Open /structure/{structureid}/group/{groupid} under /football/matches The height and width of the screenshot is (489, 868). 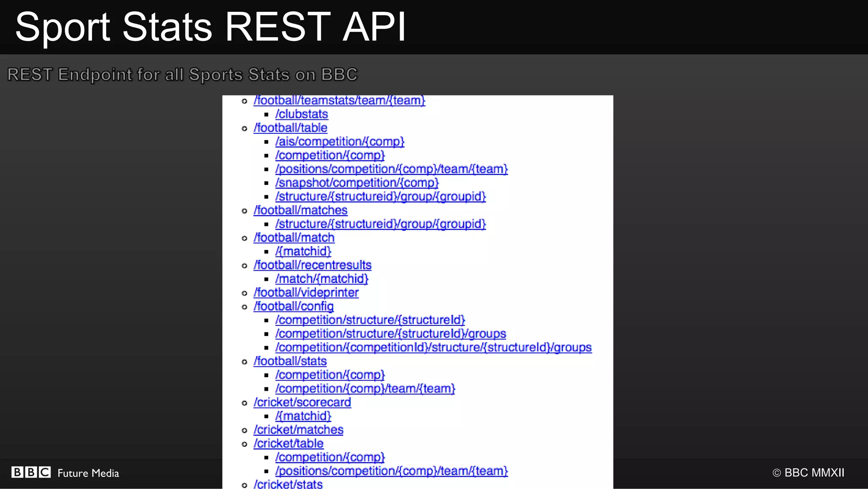[381, 224]
